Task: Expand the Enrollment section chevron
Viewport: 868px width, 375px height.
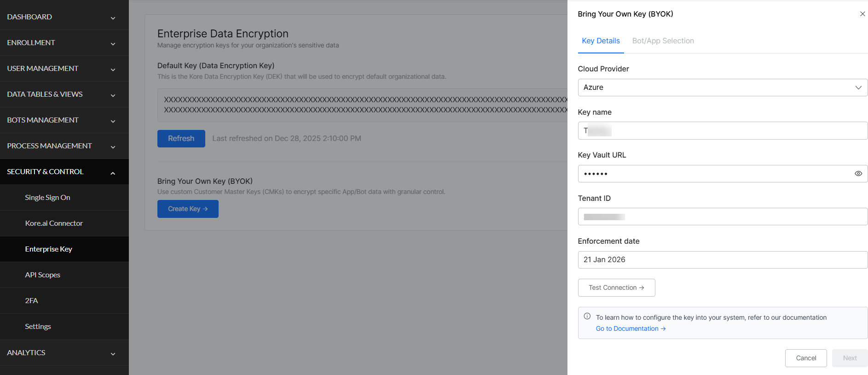Action: 113,44
